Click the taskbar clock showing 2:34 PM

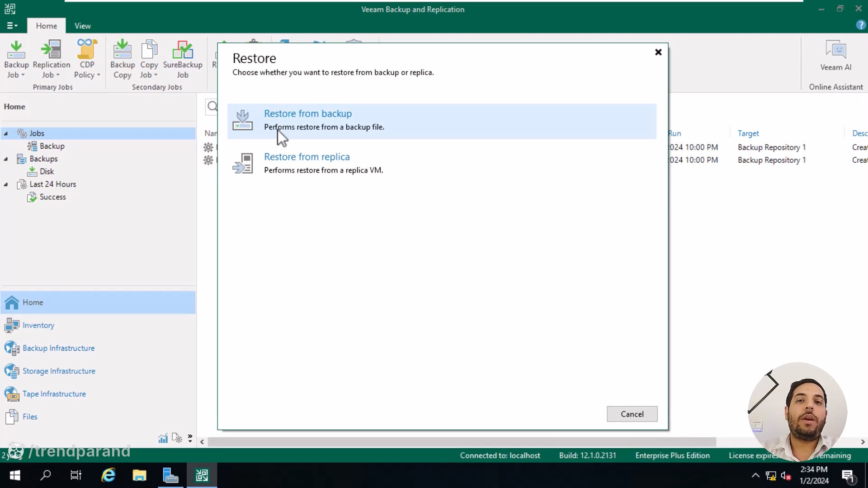click(x=814, y=475)
